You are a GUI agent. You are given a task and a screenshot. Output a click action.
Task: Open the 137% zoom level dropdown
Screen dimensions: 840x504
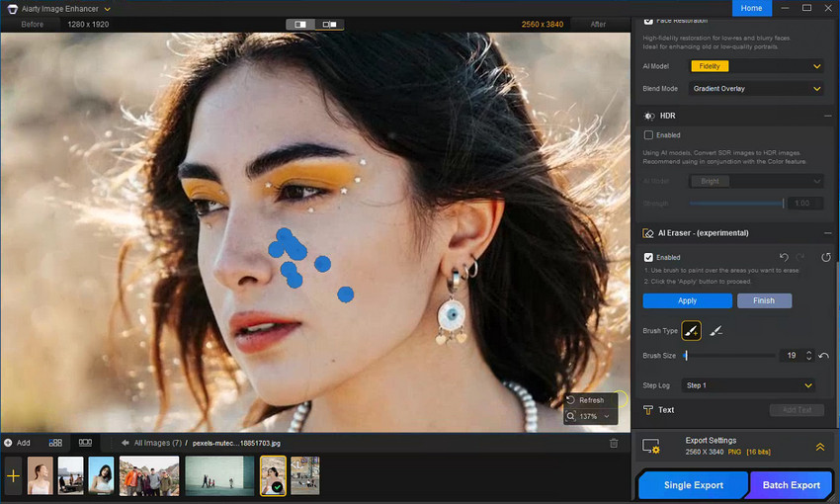point(607,416)
